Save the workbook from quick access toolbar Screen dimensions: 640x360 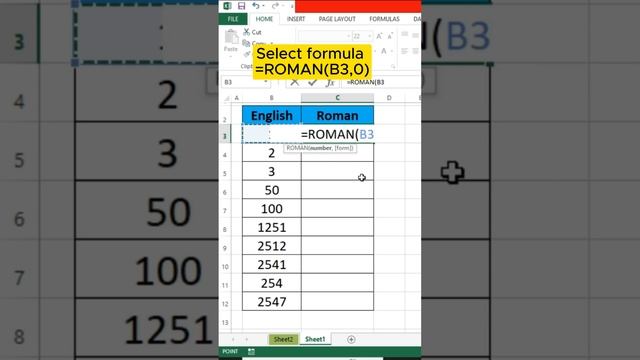(x=241, y=6)
